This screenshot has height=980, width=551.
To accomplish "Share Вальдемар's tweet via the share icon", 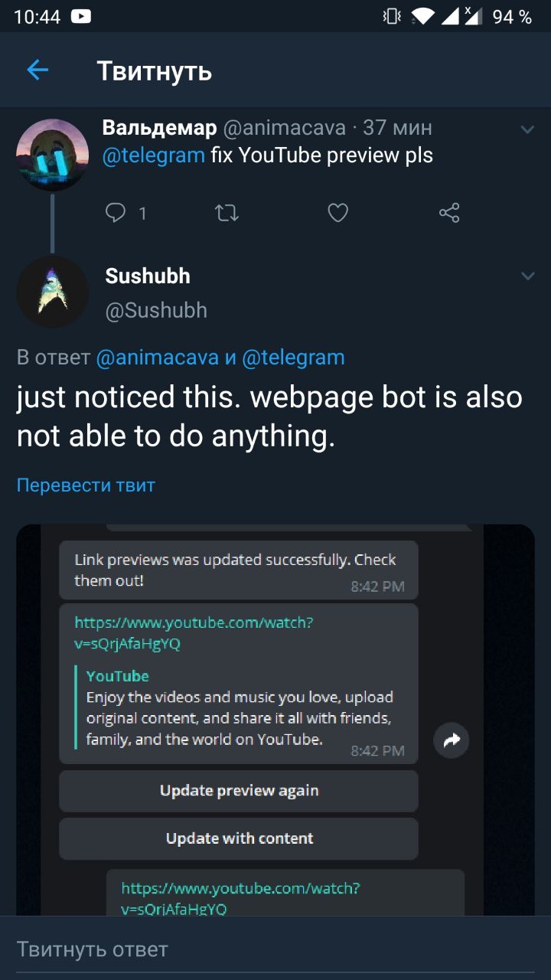I will (449, 213).
